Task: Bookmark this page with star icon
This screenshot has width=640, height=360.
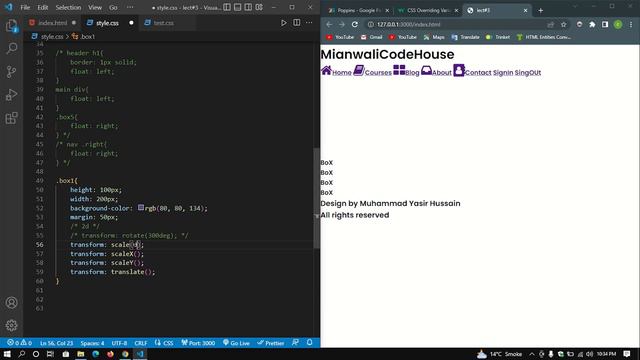Action: click(563, 24)
